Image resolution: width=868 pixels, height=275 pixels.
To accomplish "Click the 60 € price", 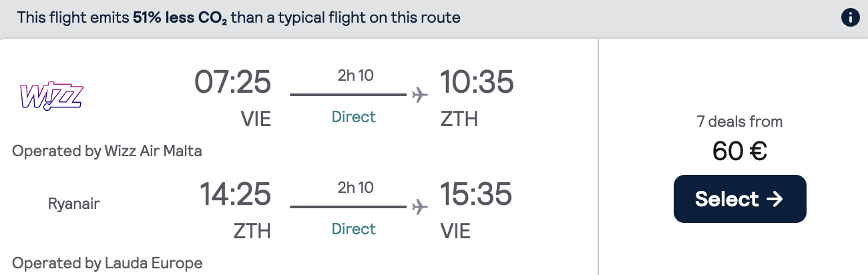I will coord(739,152).
